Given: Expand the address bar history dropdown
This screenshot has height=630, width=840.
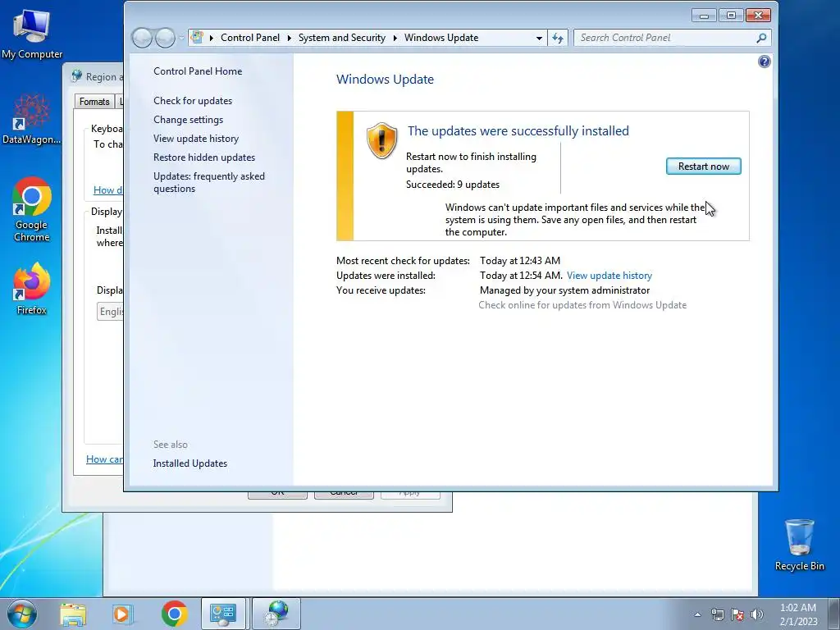Looking at the screenshot, I should click(539, 38).
